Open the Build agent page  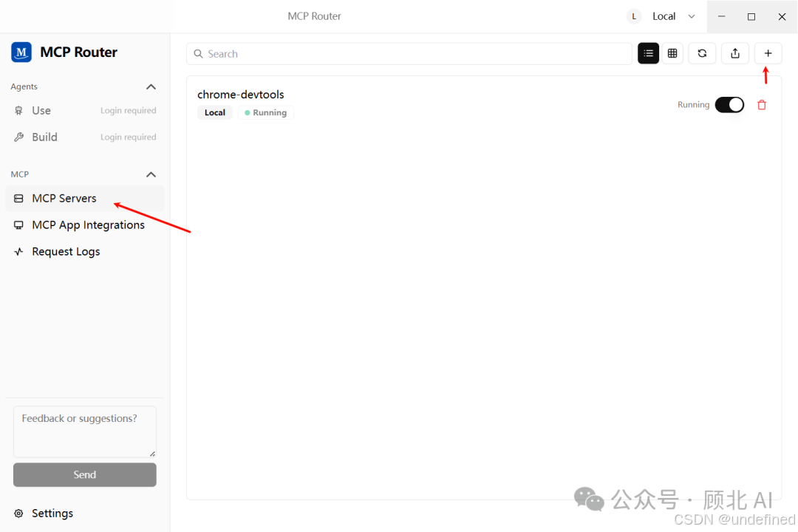[84, 137]
